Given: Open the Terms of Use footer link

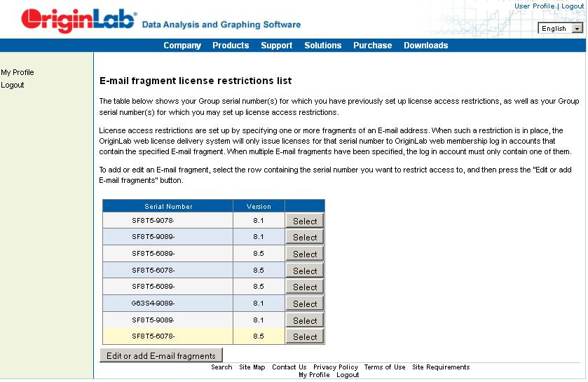Looking at the screenshot, I should (385, 367).
